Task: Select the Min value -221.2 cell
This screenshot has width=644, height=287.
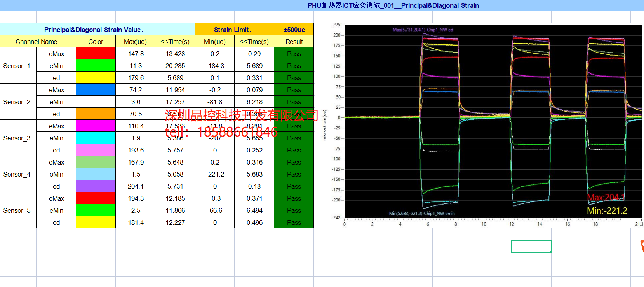Action: point(214,174)
